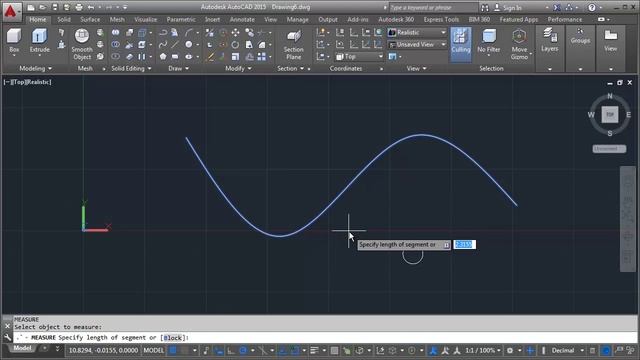Toggle grid display in status bar
This screenshot has height=360, width=640.
click(x=173, y=350)
